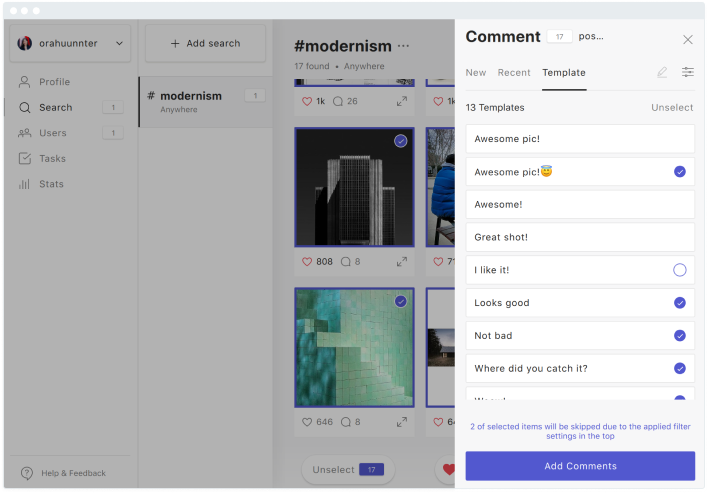Select the Template tab
Image resolution: width=708 pixels, height=493 pixels.
[564, 73]
